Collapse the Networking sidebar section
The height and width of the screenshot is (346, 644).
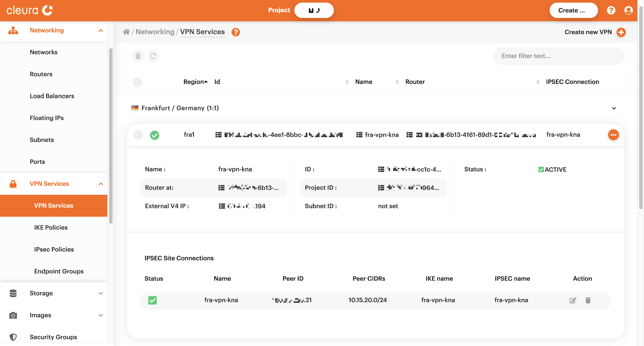pos(100,31)
